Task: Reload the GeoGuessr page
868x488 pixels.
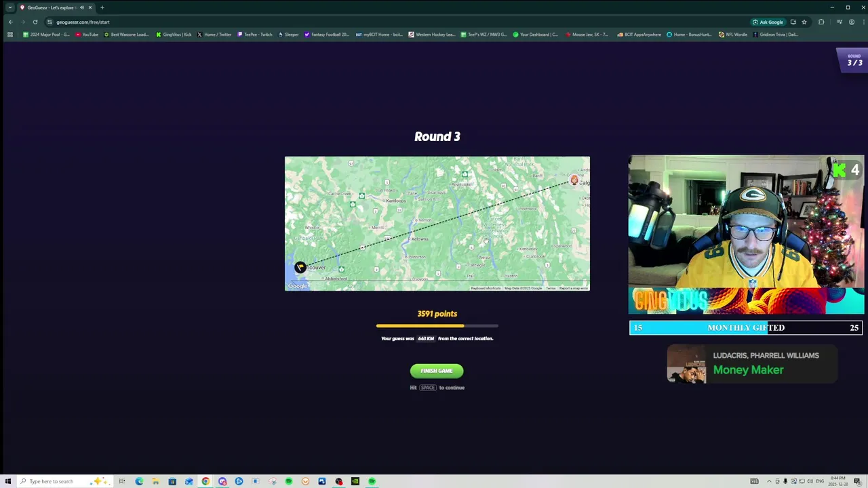Action: (35, 22)
